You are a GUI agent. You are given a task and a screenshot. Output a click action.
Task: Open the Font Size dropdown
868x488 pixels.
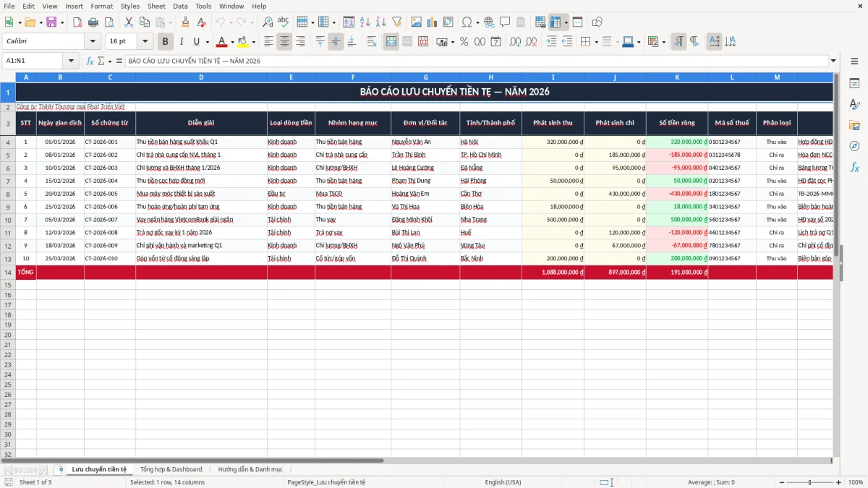pos(145,42)
